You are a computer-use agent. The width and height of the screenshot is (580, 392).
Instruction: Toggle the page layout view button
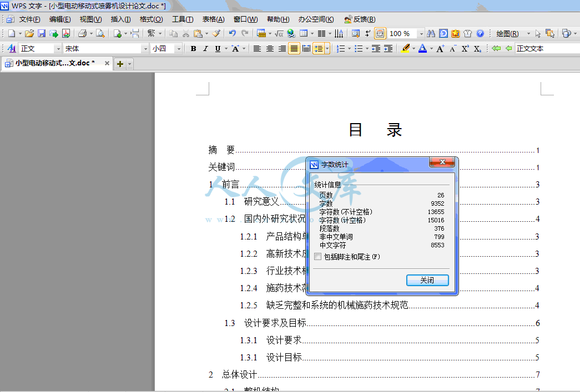pyautogui.click(x=380, y=34)
